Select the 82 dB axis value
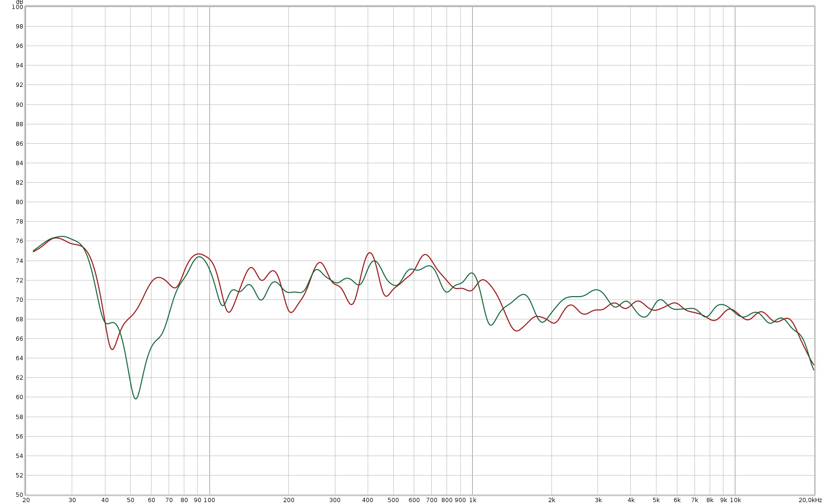 pyautogui.click(x=19, y=183)
